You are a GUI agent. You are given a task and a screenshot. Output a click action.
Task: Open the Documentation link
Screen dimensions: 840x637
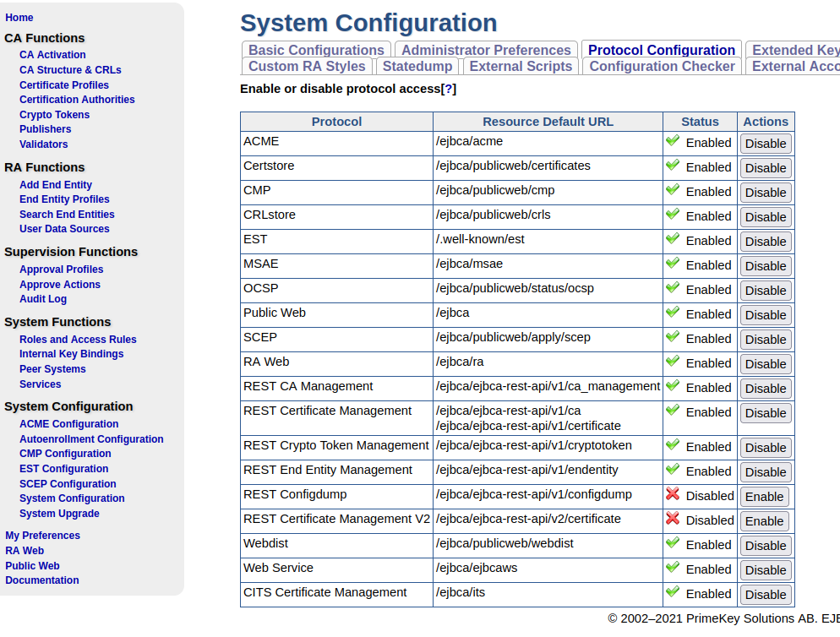pyautogui.click(x=41, y=580)
